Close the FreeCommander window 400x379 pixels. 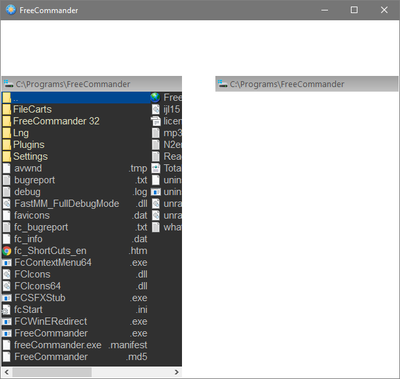click(x=384, y=10)
